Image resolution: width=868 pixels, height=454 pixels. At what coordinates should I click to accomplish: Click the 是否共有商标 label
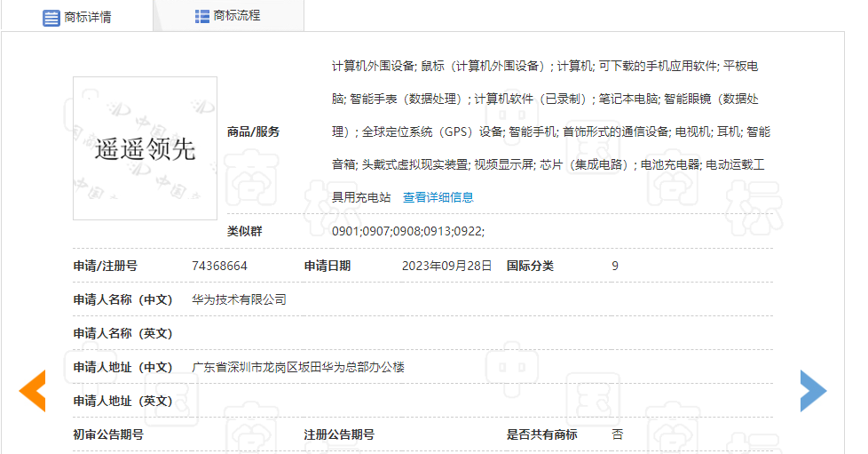pos(541,434)
